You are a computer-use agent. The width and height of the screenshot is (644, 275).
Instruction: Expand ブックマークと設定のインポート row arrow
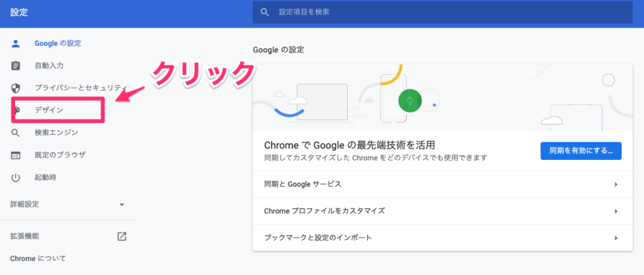pyautogui.click(x=616, y=238)
